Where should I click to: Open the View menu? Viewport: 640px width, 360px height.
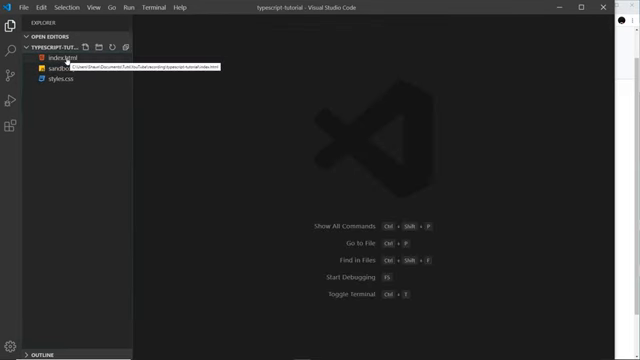(93, 7)
